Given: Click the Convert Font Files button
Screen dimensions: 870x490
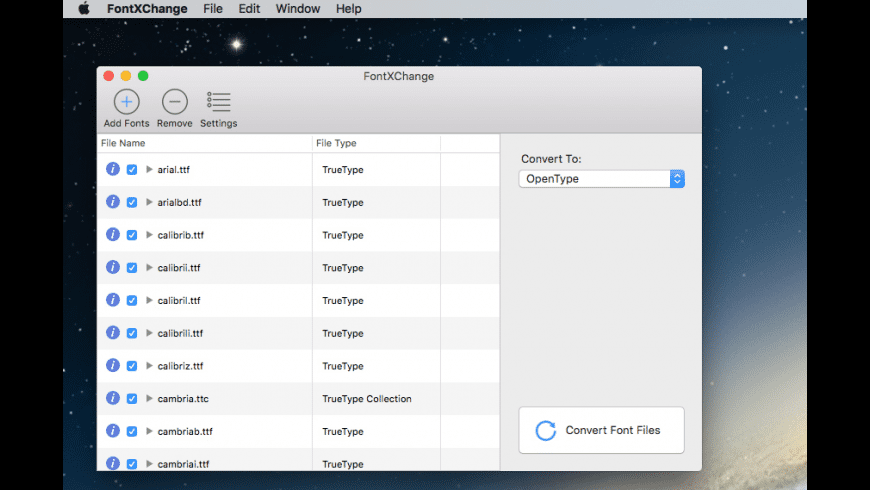Looking at the screenshot, I should point(601,431).
